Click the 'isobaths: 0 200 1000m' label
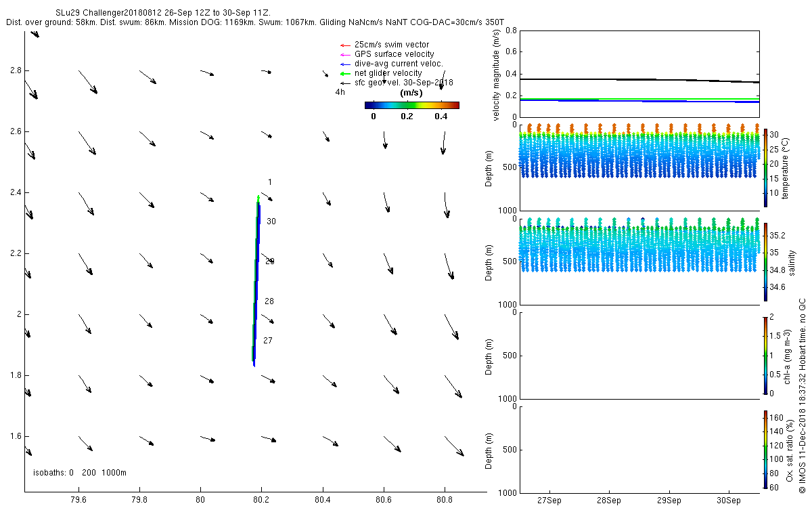 pyautogui.click(x=80, y=473)
